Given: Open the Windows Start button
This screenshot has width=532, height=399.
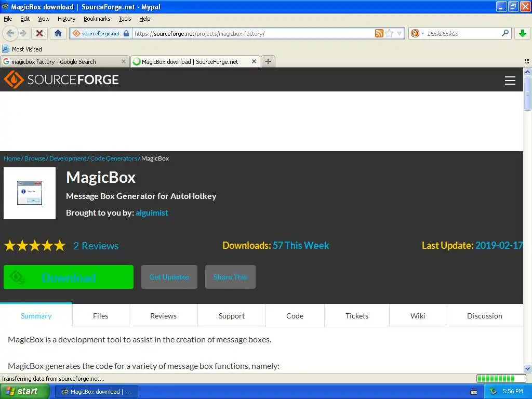Looking at the screenshot, I should [24, 392].
